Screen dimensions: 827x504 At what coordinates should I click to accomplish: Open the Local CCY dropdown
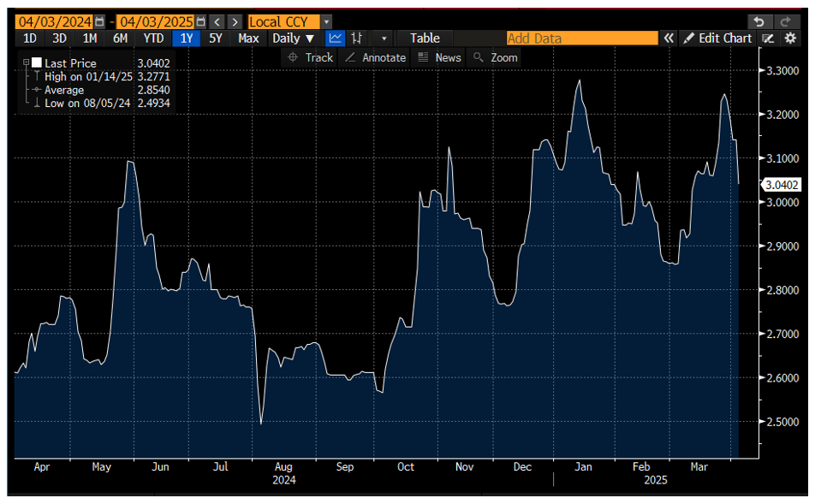pos(325,21)
